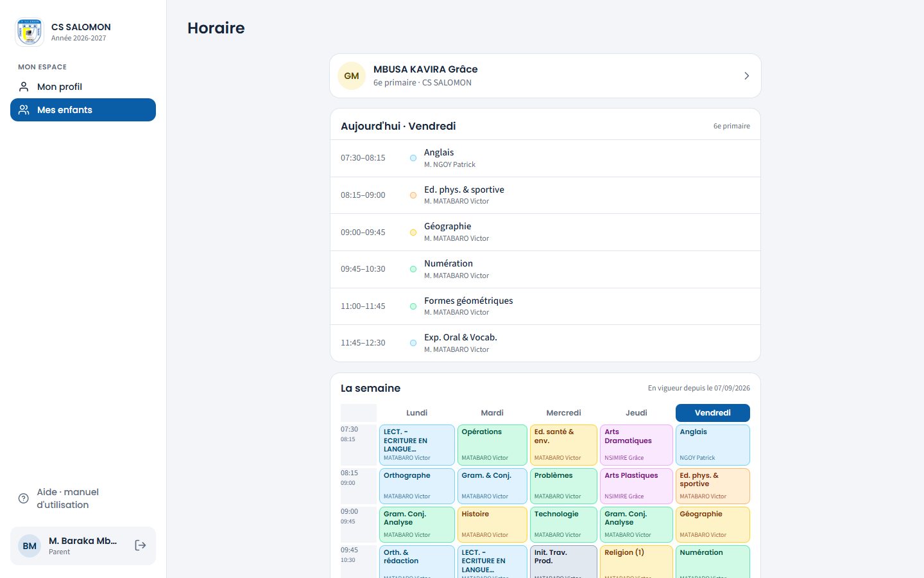Select the Lundi column header
The width and height of the screenshot is (924, 578).
[416, 413]
